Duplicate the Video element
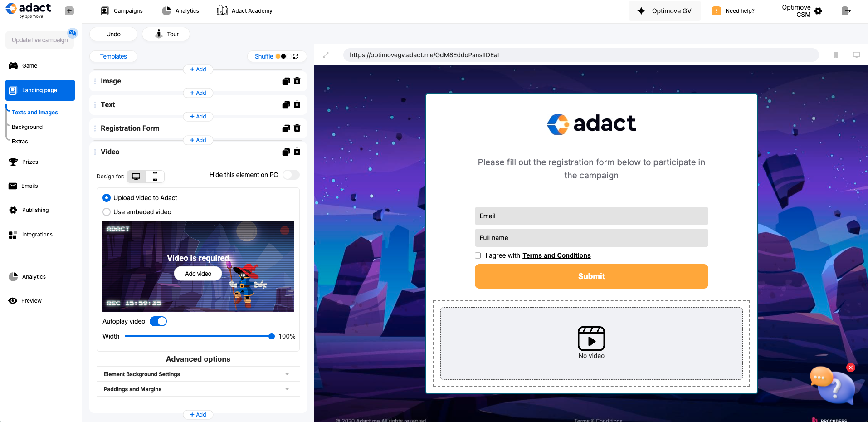The height and width of the screenshot is (422, 868). 286,152
